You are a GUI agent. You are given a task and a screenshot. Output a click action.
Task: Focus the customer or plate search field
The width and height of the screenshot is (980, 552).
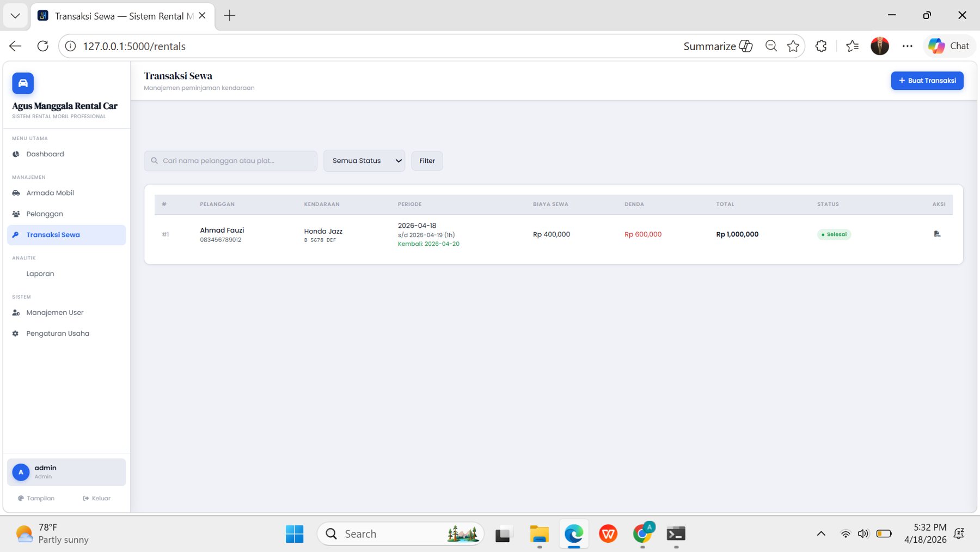coord(231,161)
